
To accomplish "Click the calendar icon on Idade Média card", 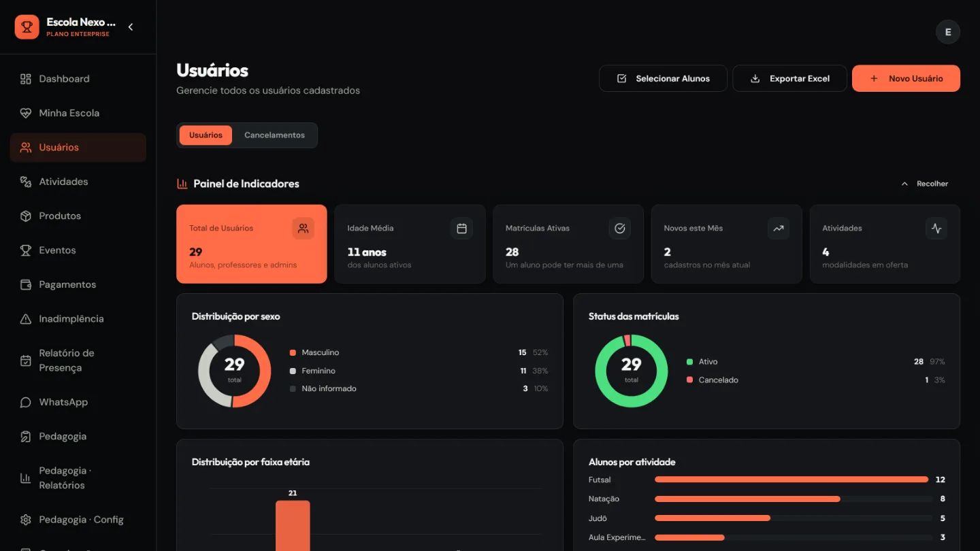I will click(461, 229).
